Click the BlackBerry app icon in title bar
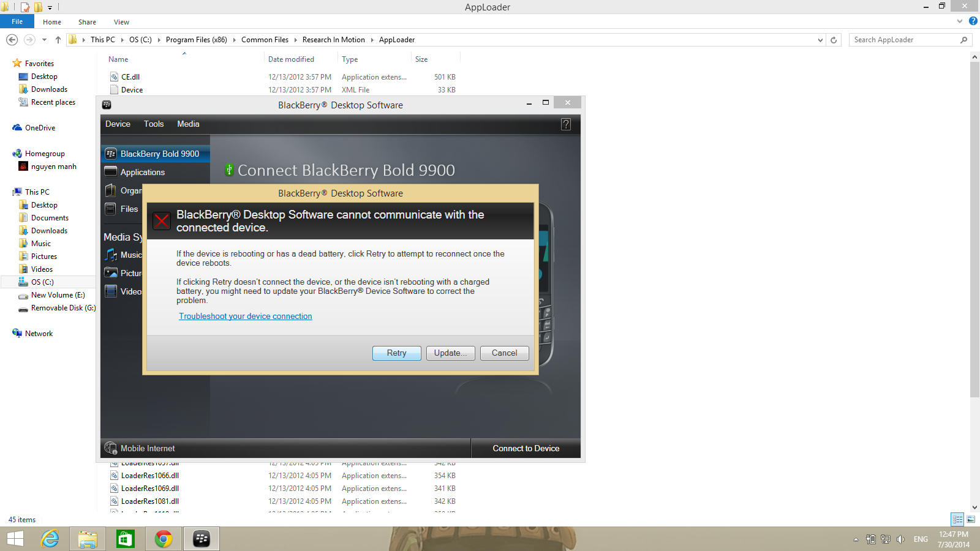This screenshot has width=980, height=551. pos(107,105)
